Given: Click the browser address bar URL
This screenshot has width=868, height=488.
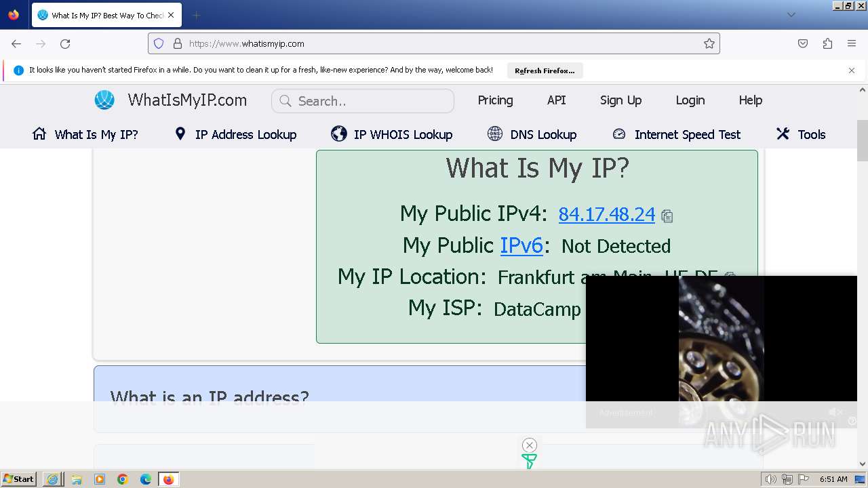Looking at the screenshot, I should click(x=247, y=43).
